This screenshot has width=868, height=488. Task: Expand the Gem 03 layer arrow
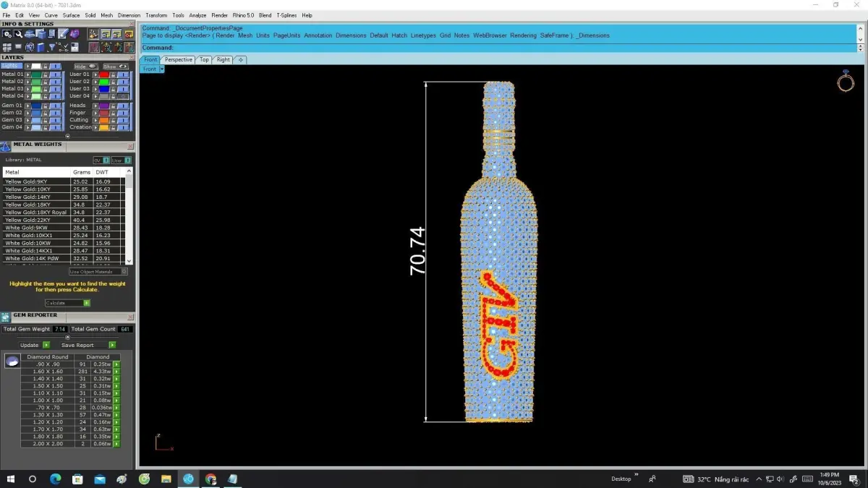pyautogui.click(x=27, y=120)
